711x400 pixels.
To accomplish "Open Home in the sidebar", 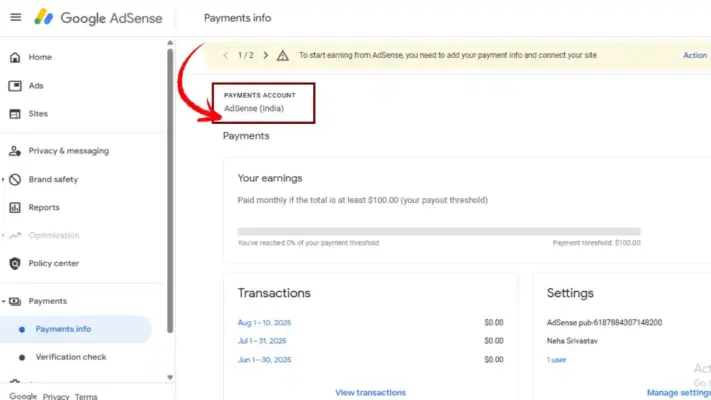I will click(40, 57).
